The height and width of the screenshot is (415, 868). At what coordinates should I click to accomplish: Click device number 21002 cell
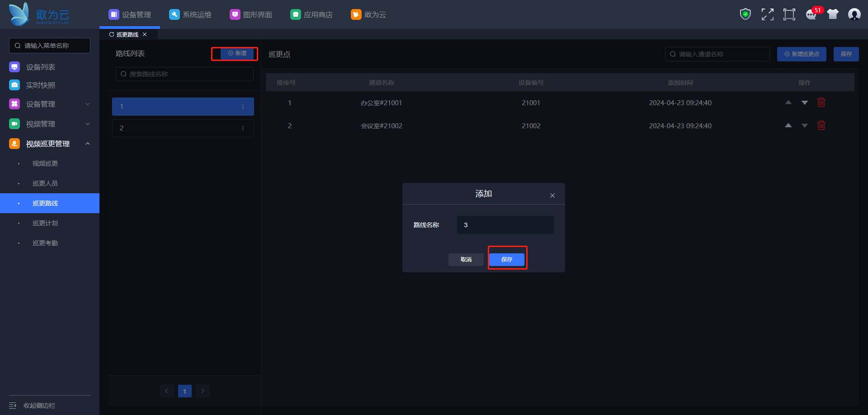[531, 126]
